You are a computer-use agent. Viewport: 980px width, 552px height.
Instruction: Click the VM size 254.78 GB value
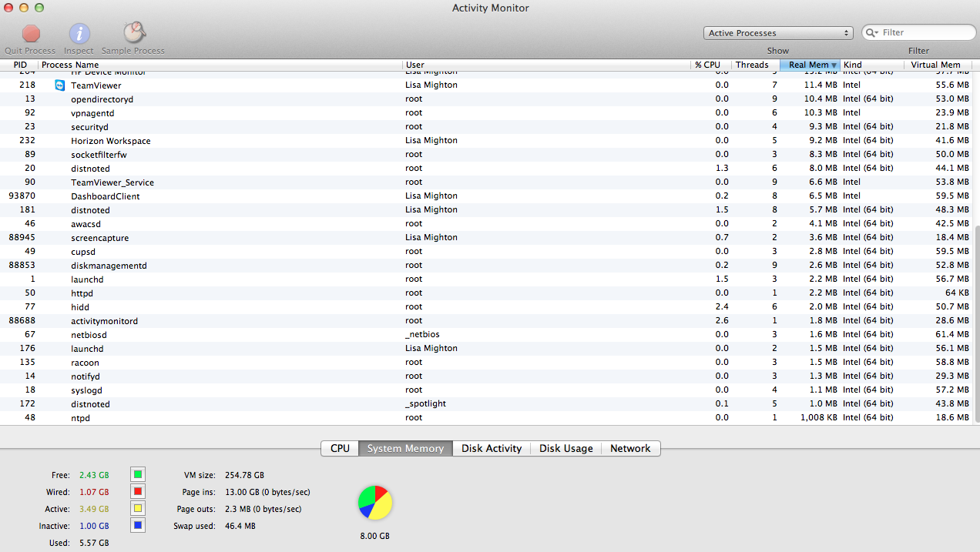coord(244,475)
